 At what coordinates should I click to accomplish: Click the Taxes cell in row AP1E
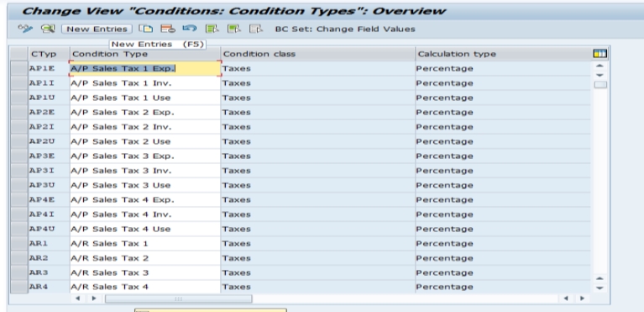pos(318,68)
